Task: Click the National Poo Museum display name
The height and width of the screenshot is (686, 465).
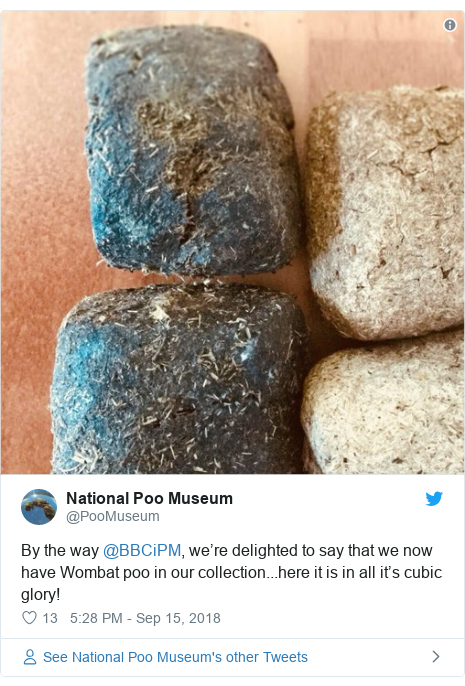Action: click(150, 498)
